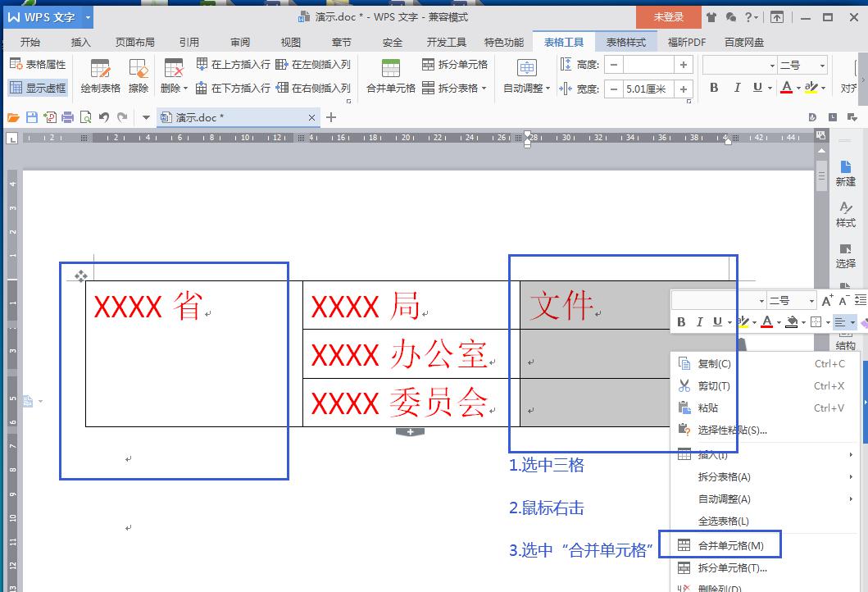The height and width of the screenshot is (592, 868).
Task: Open the 表格属性 table properties icon
Action: [x=38, y=64]
